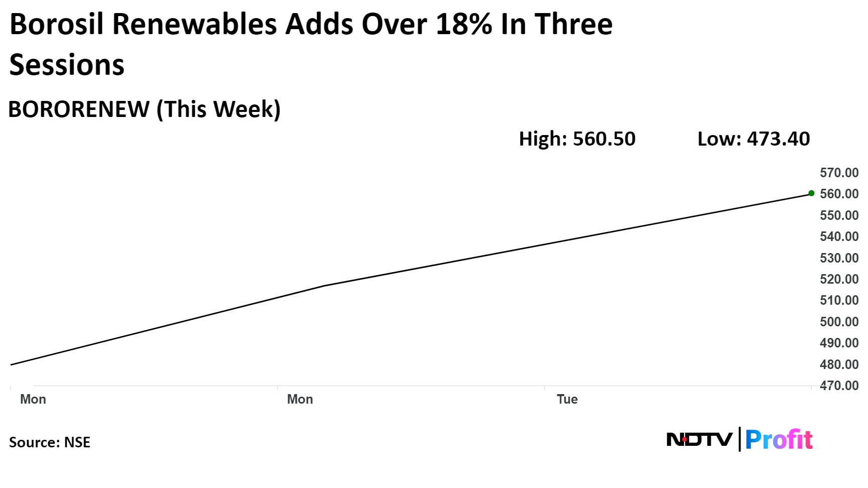Viewport: 868px width, 488px height.
Task: Click the Source: NSE text
Action: [x=50, y=442]
